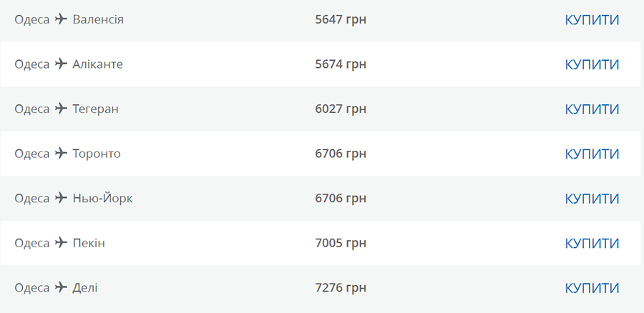644x313 pixels.
Task: Click the airplane icon before Делі
Action: pyautogui.click(x=61, y=287)
